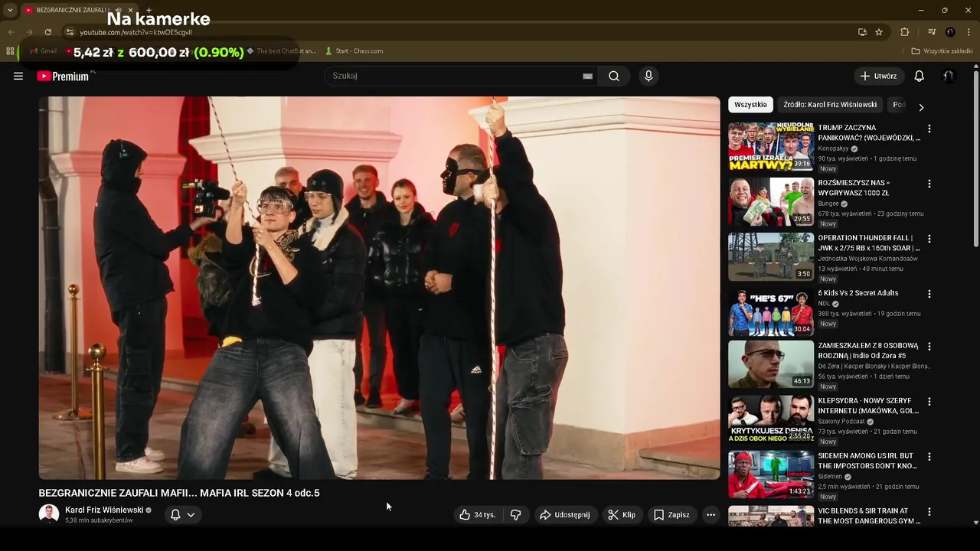
Task: Open ROZŚMIESZYSZ NAS = WYGRYWASZ thumbnail
Action: click(x=771, y=201)
